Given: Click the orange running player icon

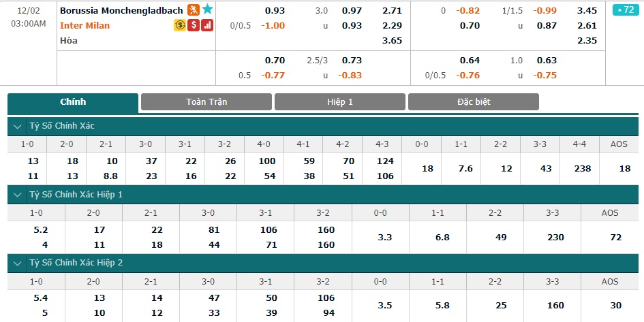Looking at the screenshot, I should pyautogui.click(x=193, y=10).
